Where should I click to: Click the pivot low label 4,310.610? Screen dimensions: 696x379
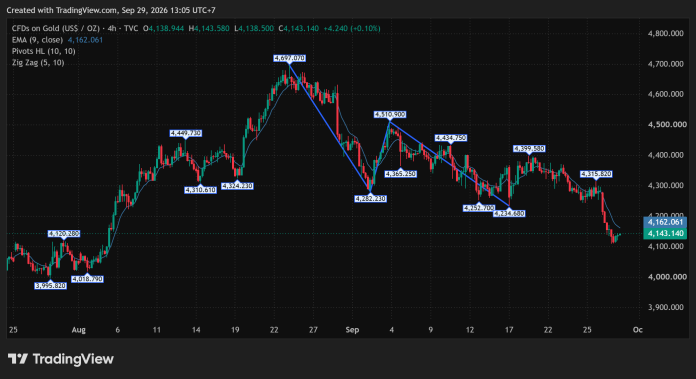pos(201,190)
